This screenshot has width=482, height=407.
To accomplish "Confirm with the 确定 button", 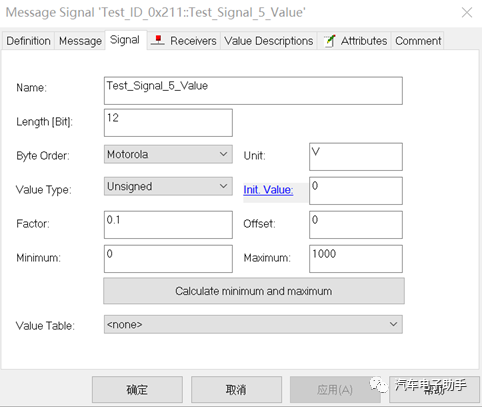I will (137, 390).
